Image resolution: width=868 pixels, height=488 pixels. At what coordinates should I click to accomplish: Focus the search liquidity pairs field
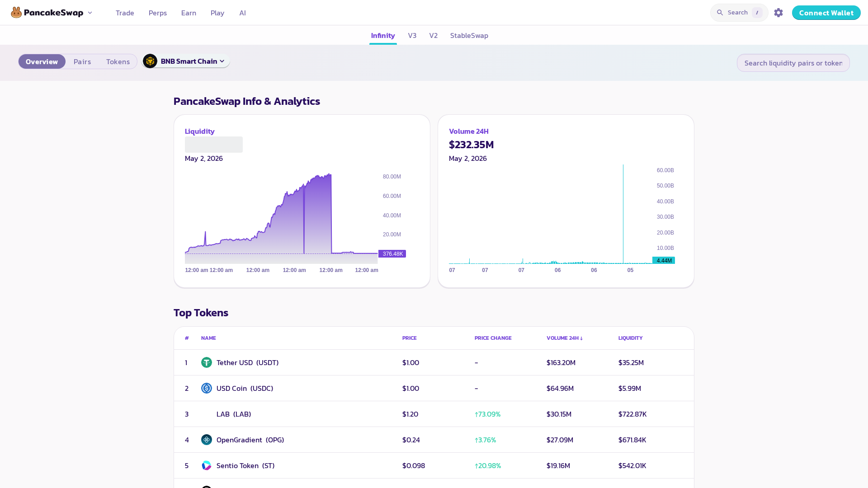pyautogui.click(x=793, y=63)
